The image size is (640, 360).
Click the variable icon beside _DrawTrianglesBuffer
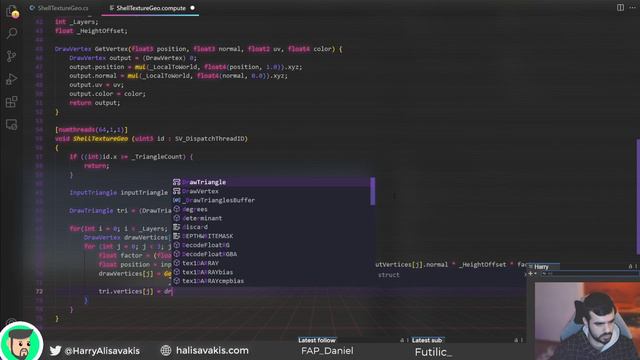click(x=176, y=200)
